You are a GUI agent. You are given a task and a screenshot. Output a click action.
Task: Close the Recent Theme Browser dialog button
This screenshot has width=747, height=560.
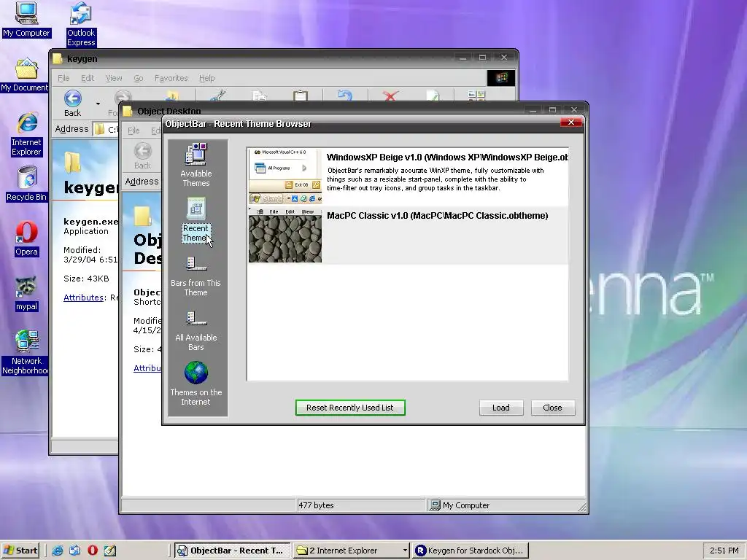click(x=553, y=408)
